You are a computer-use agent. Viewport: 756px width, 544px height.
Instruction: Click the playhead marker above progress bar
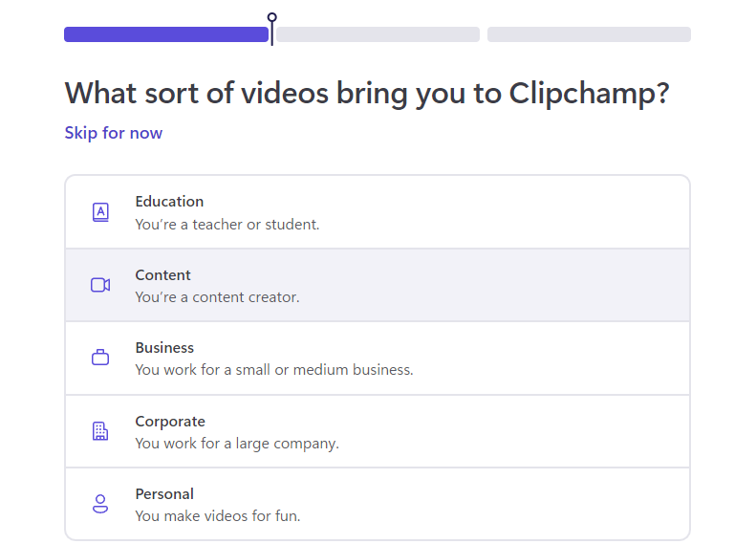[x=272, y=29]
